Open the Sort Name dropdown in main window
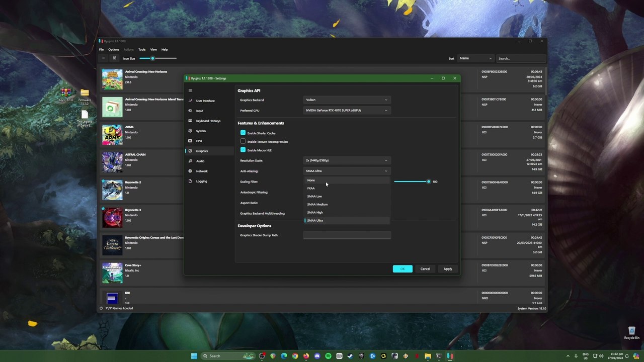Screen dimensions: 644x362 [475, 58]
